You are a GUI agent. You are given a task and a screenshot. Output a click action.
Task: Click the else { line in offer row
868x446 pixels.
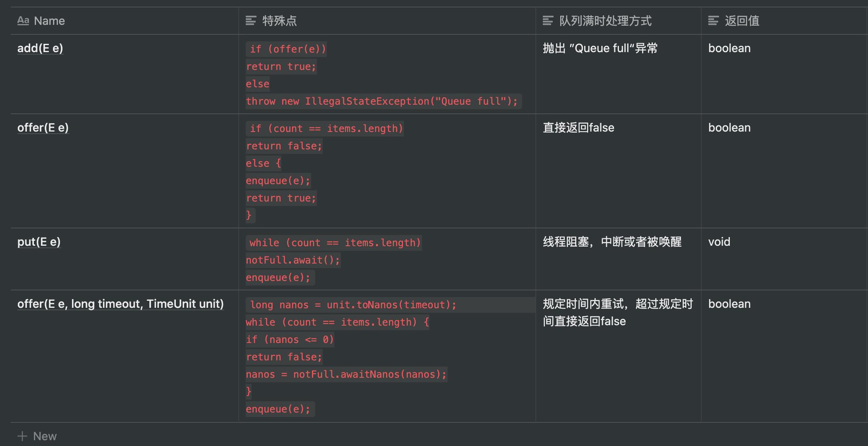(264, 163)
